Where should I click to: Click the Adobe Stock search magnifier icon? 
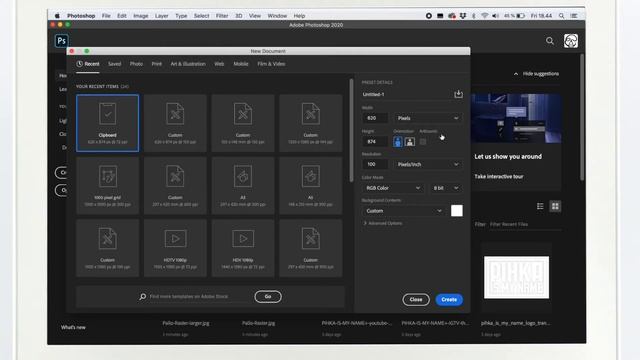pos(142,297)
